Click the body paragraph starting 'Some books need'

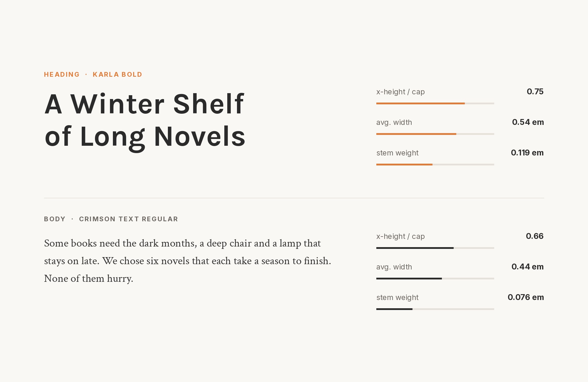click(x=188, y=261)
